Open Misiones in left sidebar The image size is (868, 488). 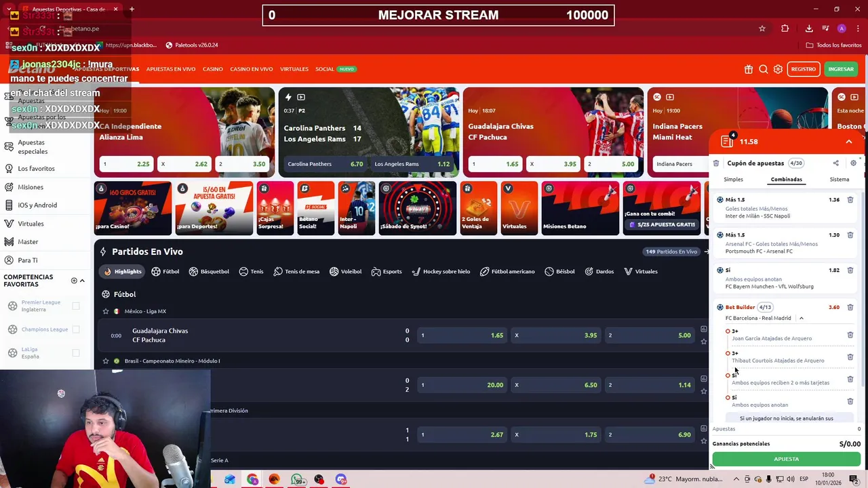pos(31,187)
